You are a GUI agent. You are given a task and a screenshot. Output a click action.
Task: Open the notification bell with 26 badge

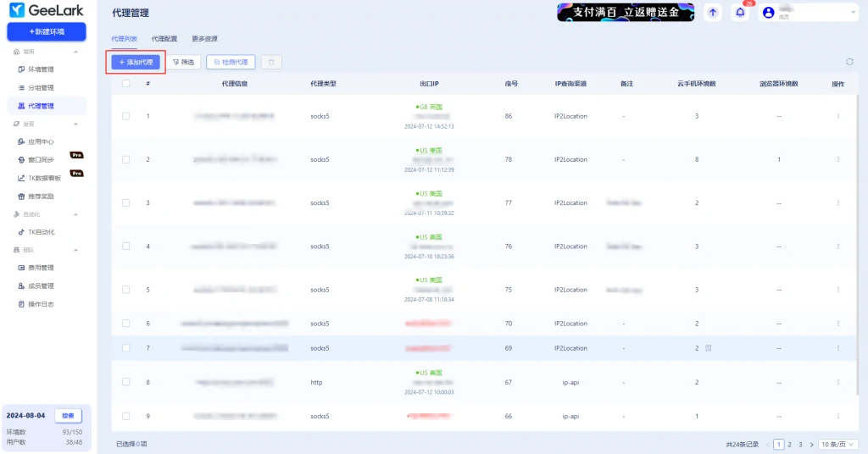[740, 12]
